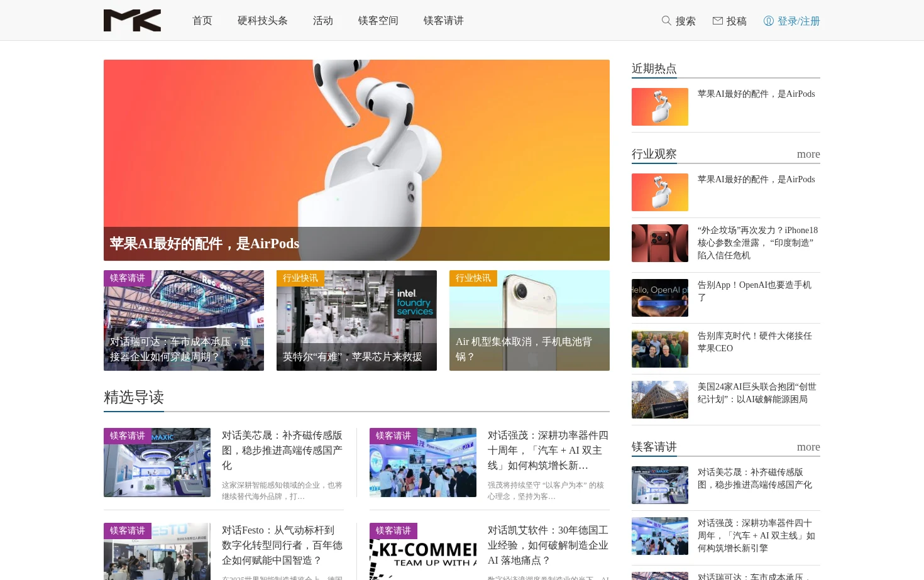Click the 搜索 text link
The width and height of the screenshot is (924, 580).
(x=686, y=21)
